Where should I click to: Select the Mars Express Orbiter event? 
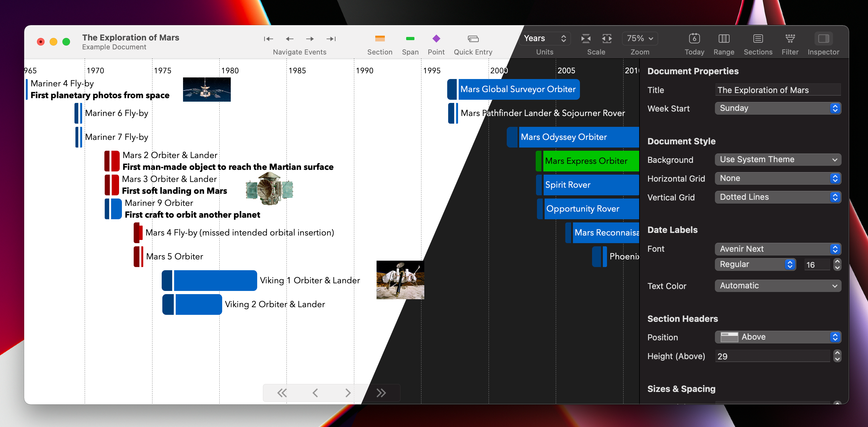click(x=587, y=161)
